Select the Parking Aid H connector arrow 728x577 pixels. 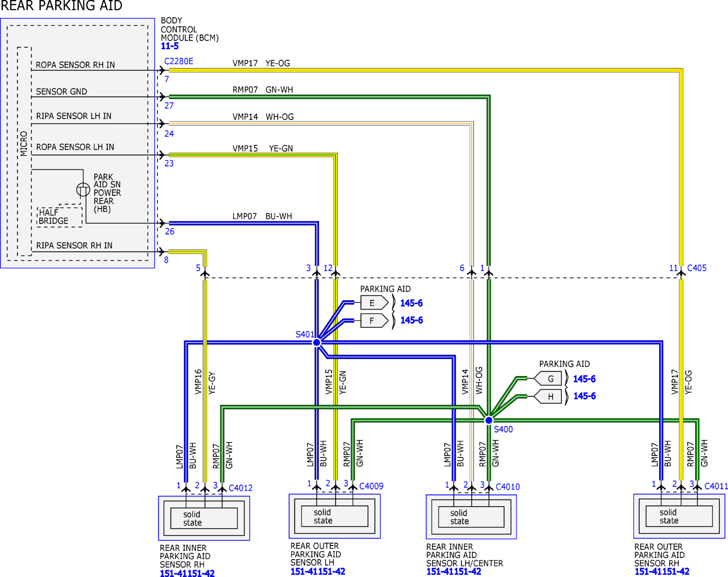tap(548, 396)
